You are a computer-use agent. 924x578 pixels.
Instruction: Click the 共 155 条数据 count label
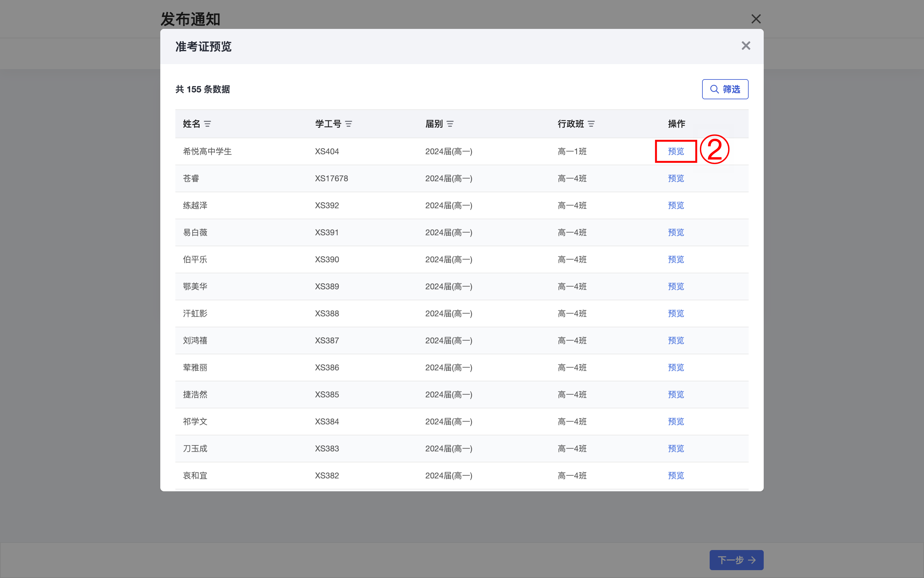(203, 90)
